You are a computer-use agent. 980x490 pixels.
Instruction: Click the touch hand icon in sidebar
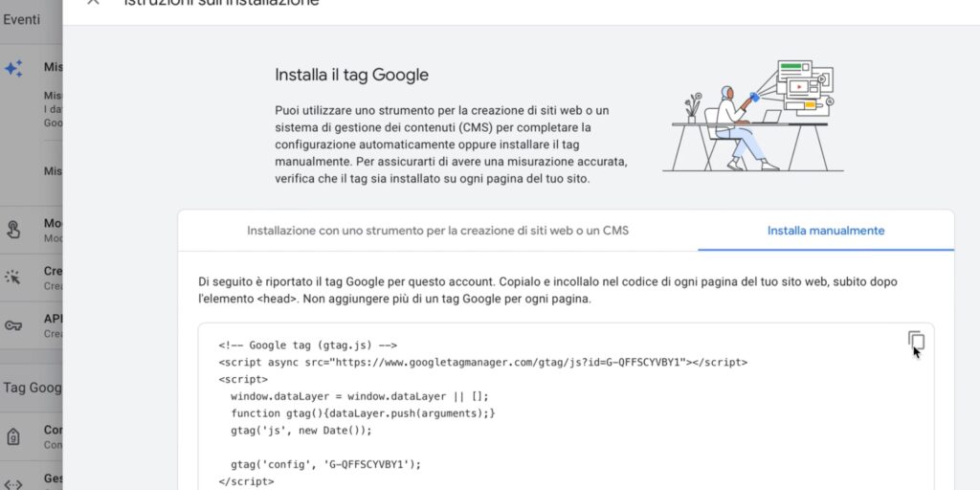[x=13, y=229]
